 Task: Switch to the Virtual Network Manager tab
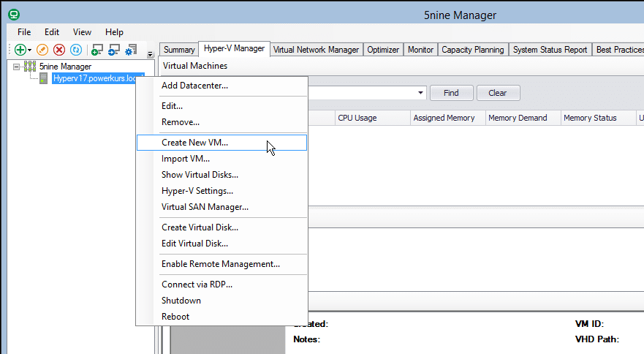pos(316,50)
